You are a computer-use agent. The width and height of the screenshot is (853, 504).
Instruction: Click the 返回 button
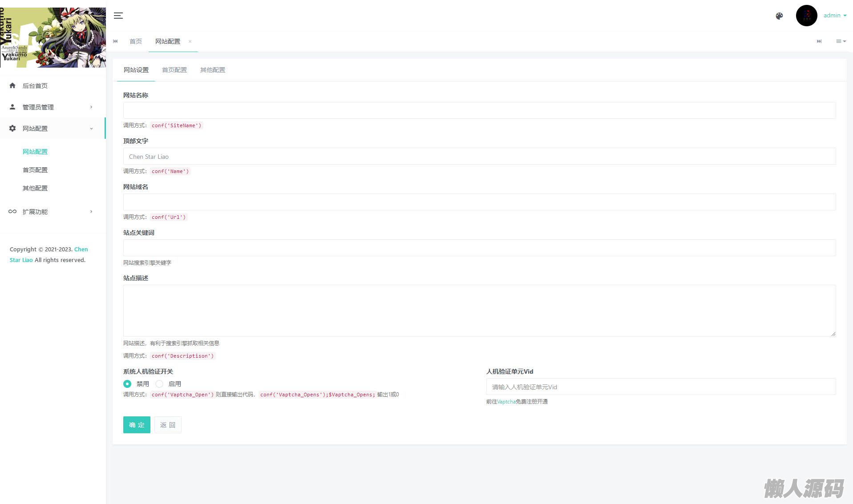point(168,425)
